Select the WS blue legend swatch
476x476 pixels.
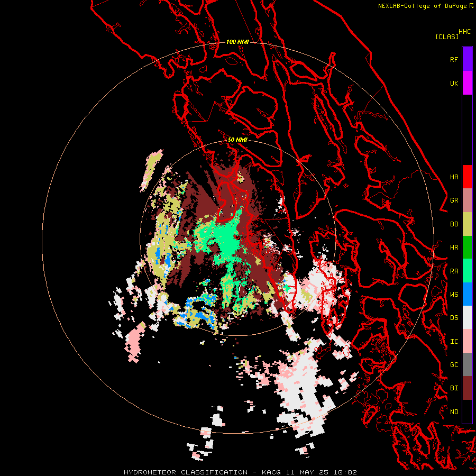point(467,294)
